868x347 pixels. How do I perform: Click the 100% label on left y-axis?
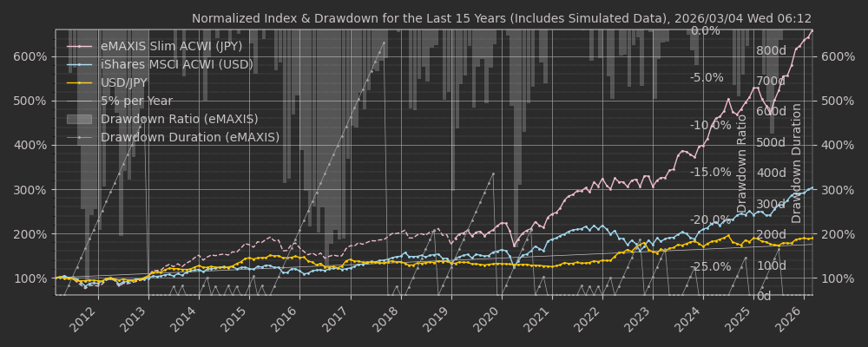30,278
